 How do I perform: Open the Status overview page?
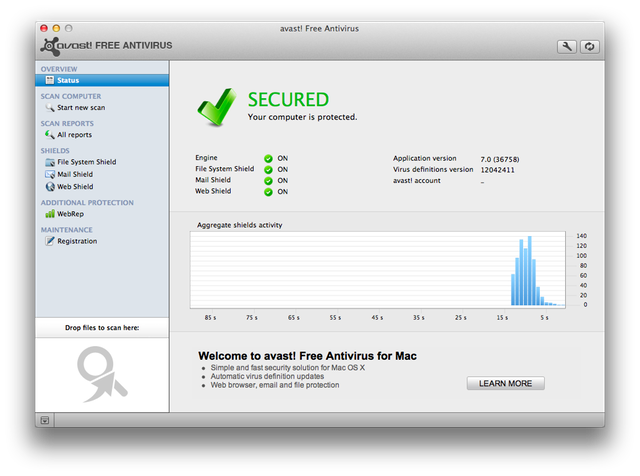(102, 80)
